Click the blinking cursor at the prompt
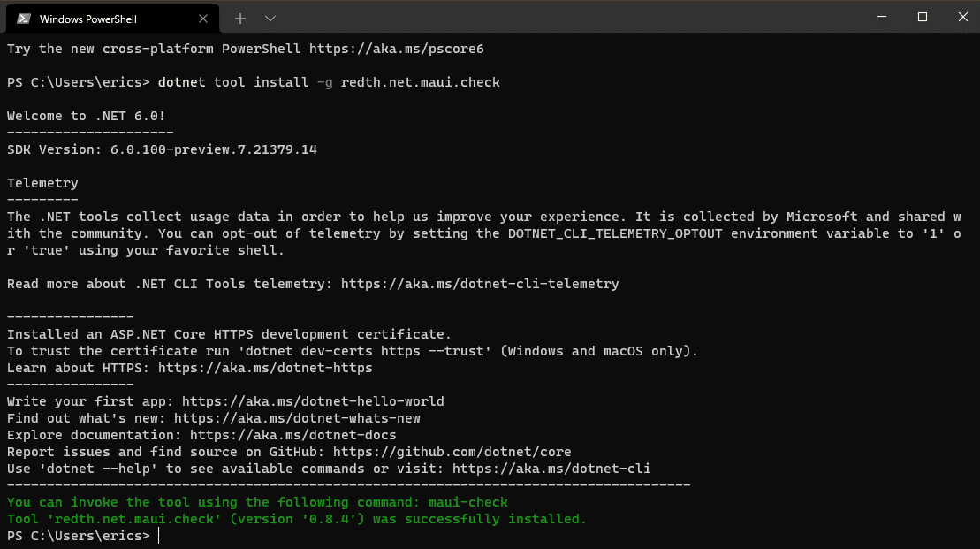Viewport: 980px width, 549px height. (160, 536)
